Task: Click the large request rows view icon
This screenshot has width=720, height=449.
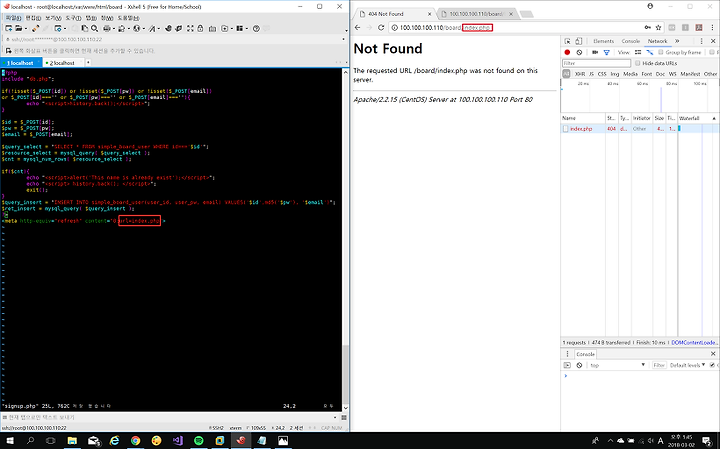Action: (x=638, y=52)
